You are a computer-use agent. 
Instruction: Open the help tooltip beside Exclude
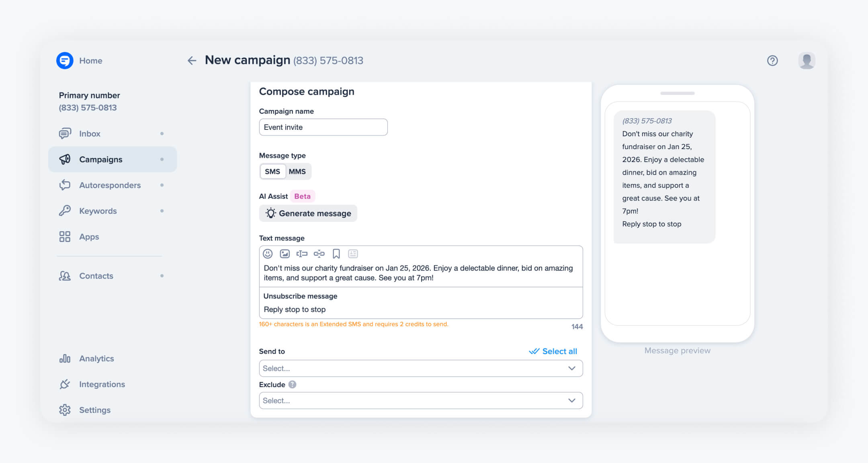292,385
